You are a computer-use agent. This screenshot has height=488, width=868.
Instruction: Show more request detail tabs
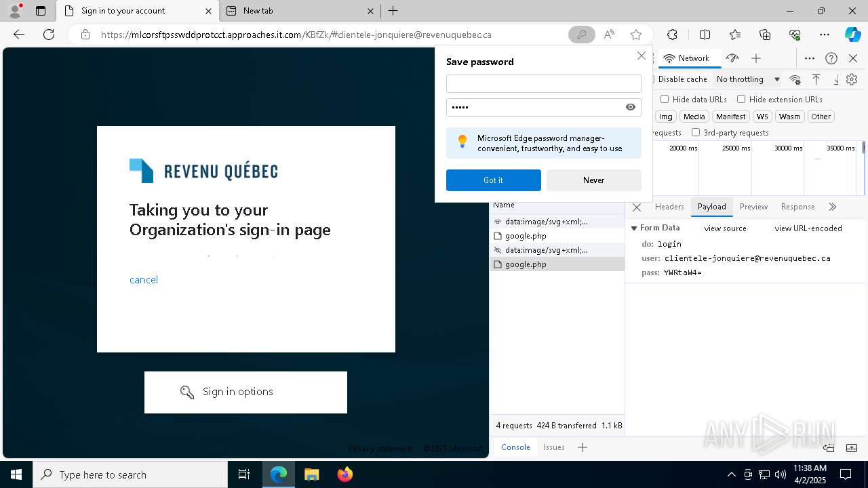(832, 207)
